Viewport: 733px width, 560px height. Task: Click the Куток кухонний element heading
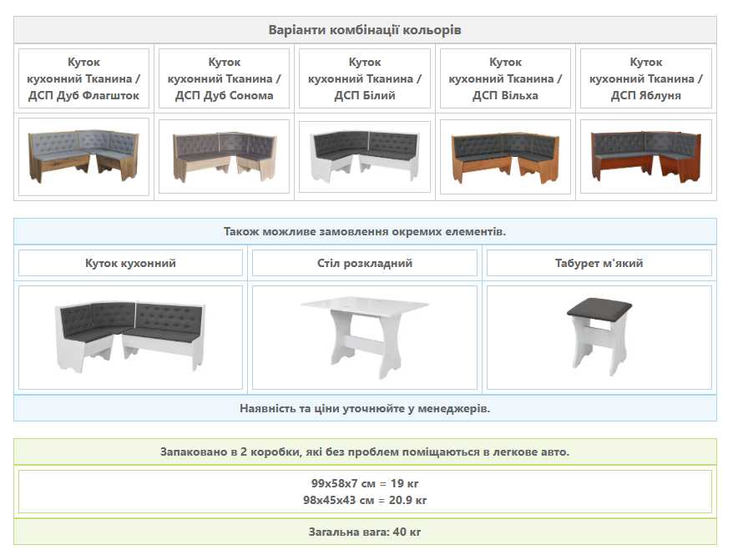coord(130,263)
